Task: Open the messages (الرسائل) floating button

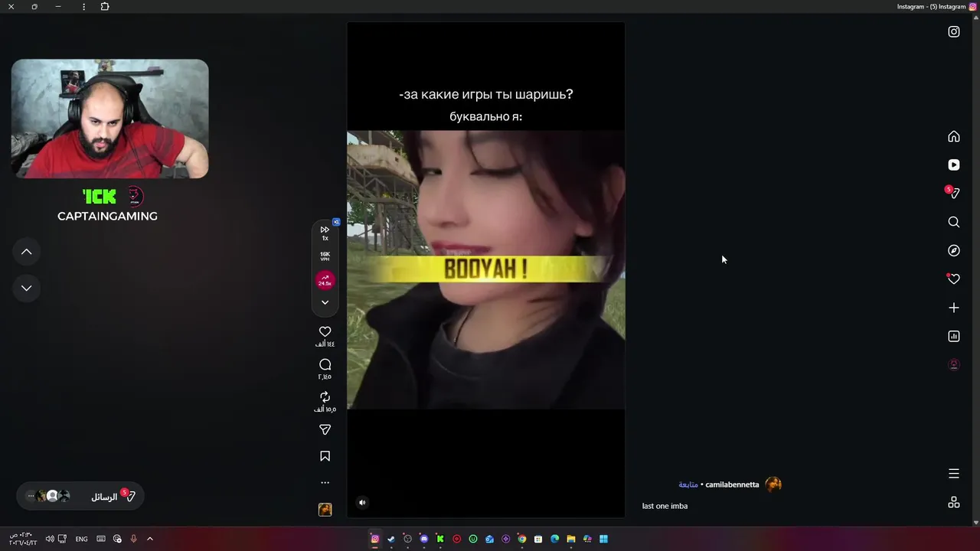Action: click(80, 497)
